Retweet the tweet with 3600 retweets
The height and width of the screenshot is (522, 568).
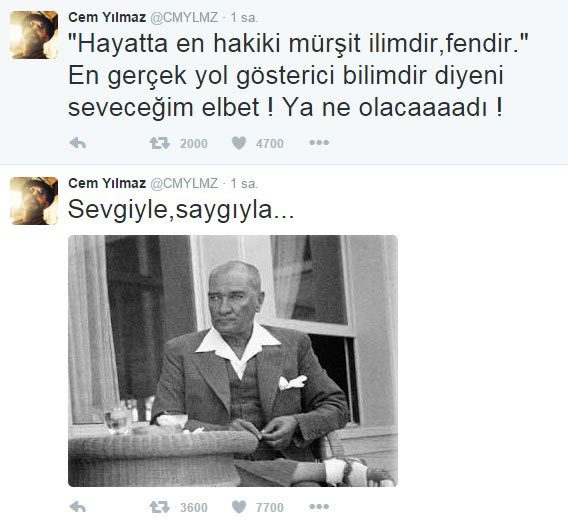pos(160,507)
